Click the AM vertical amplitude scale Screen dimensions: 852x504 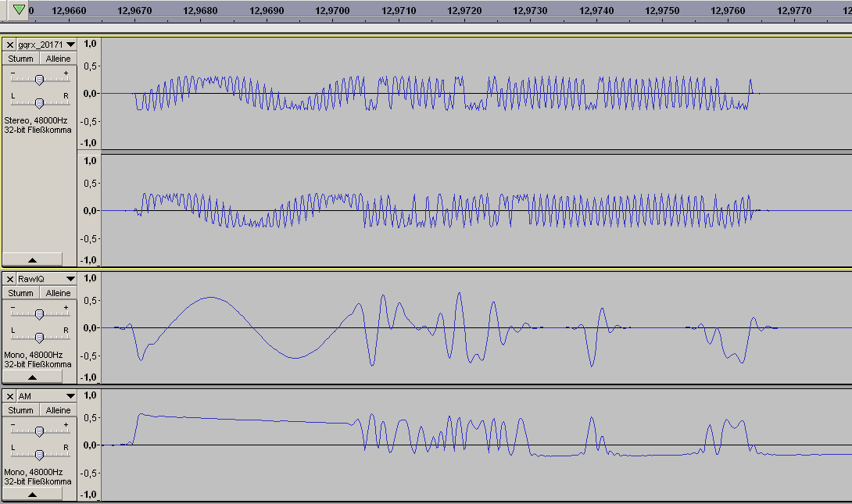coord(89,445)
